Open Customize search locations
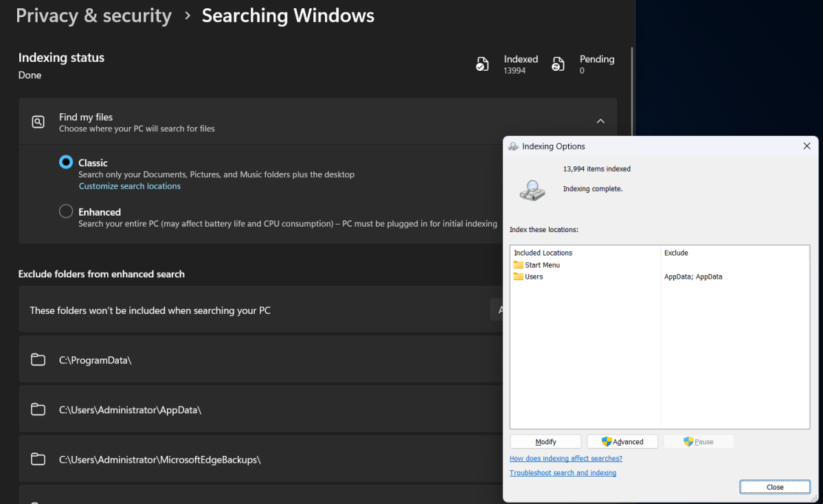The width and height of the screenshot is (823, 504). [129, 185]
